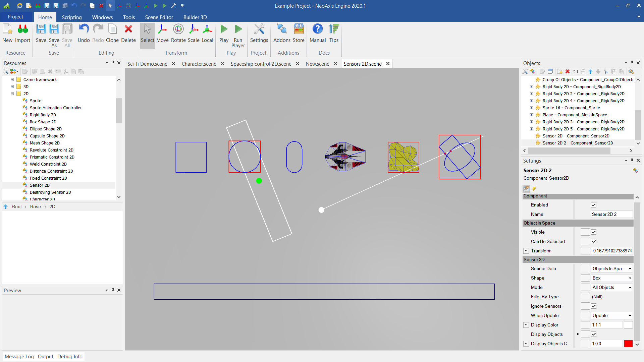Open the Spaceship control 2D.scene tab
Screen dimensions: 644x362
point(261,64)
